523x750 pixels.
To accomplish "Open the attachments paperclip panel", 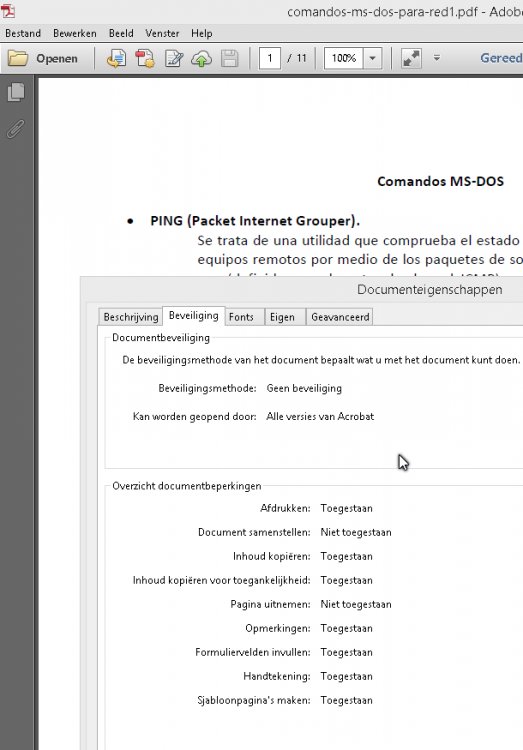I will pos(16,129).
